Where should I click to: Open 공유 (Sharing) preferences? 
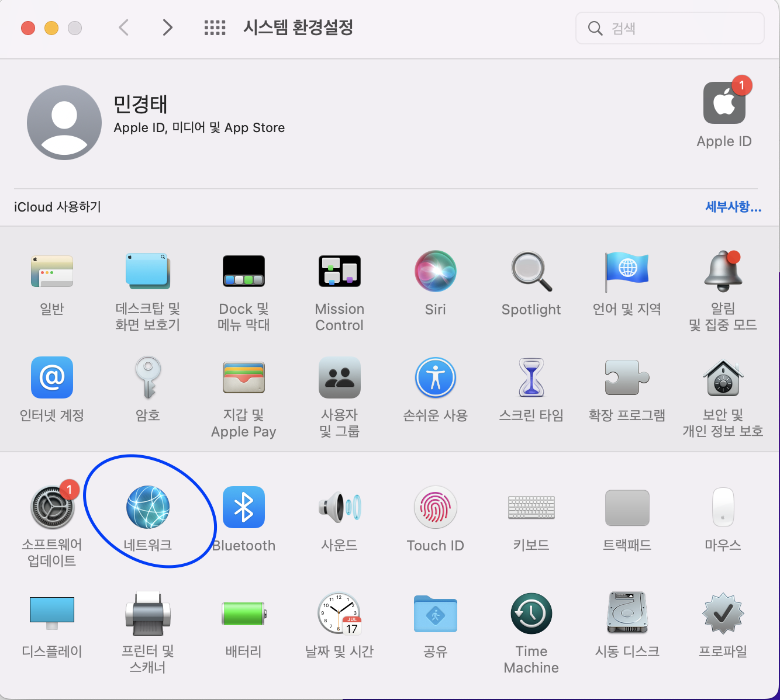click(x=436, y=614)
